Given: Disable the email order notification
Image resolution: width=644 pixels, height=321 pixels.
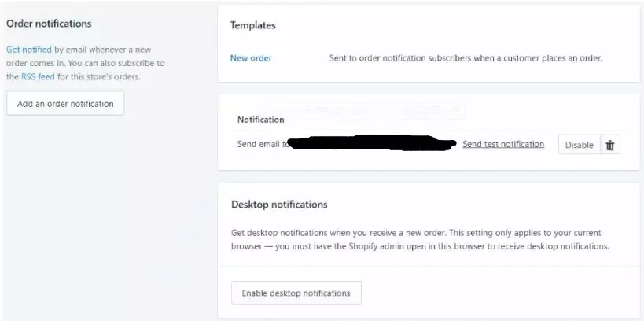Looking at the screenshot, I should 579,145.
